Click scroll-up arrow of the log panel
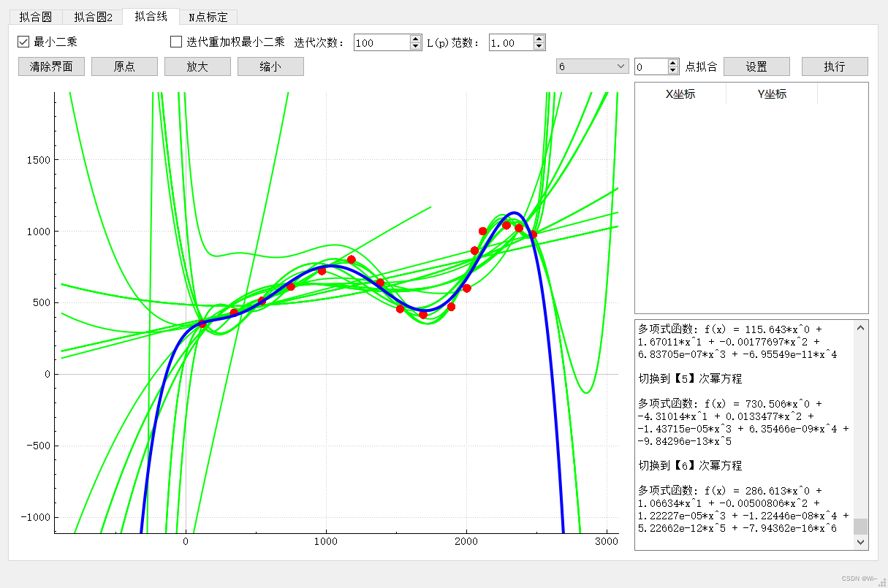 point(861,328)
